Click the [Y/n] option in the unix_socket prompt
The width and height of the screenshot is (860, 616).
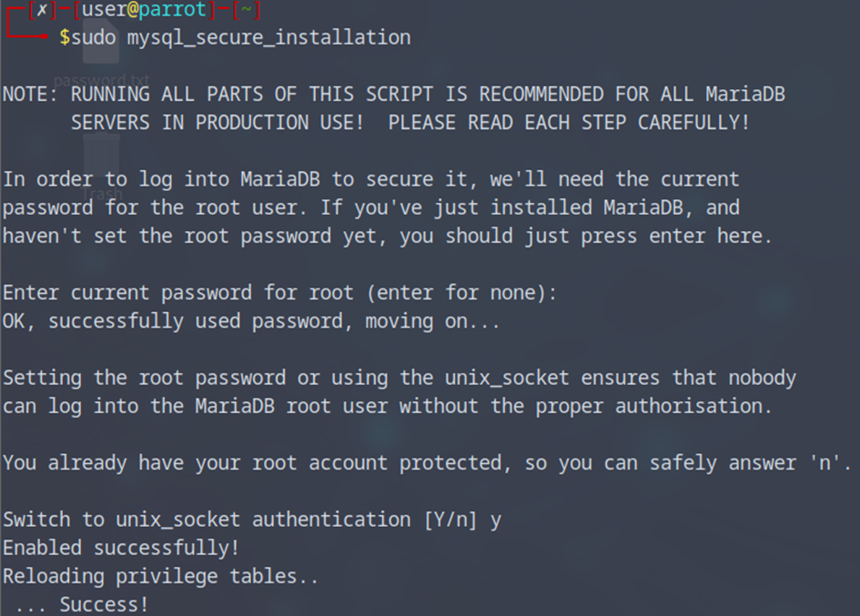pos(450,520)
